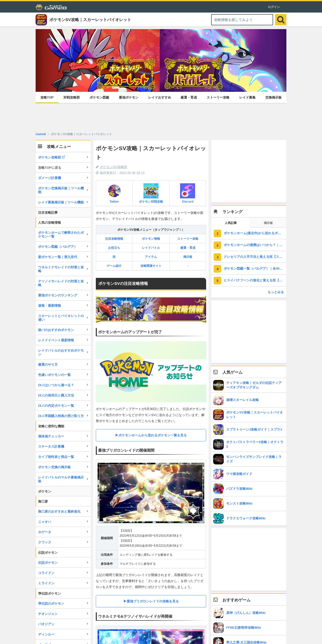Click arrow on 厳選のやり方 row
Viewport: 322px width, 644px height.
coord(88,364)
